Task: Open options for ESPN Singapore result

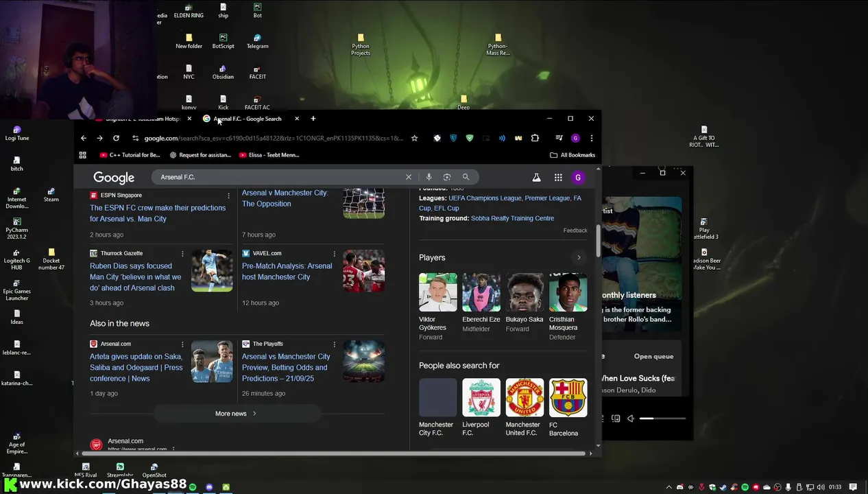Action: point(229,196)
